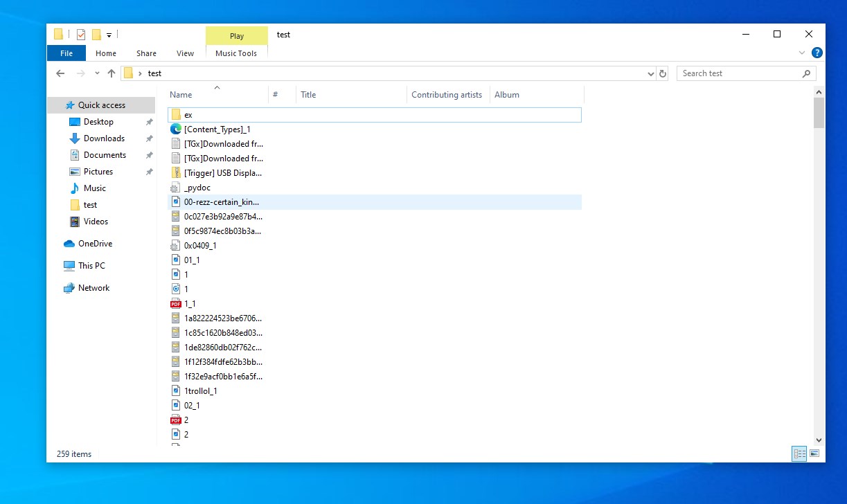Select file named 1f12f384fdfe62b3bb...

(x=223, y=362)
